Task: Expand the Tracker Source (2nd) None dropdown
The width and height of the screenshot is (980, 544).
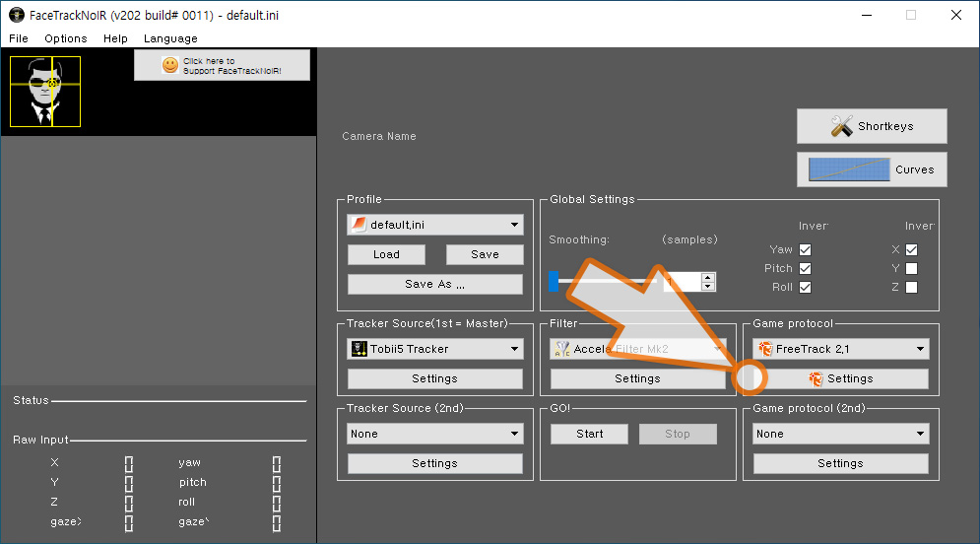Action: pyautogui.click(x=514, y=434)
